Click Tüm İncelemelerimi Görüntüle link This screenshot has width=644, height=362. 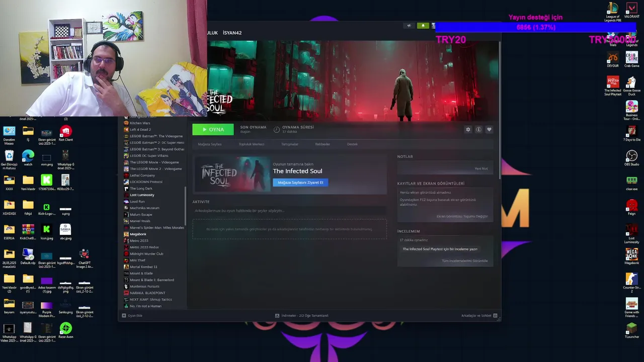pyautogui.click(x=464, y=261)
